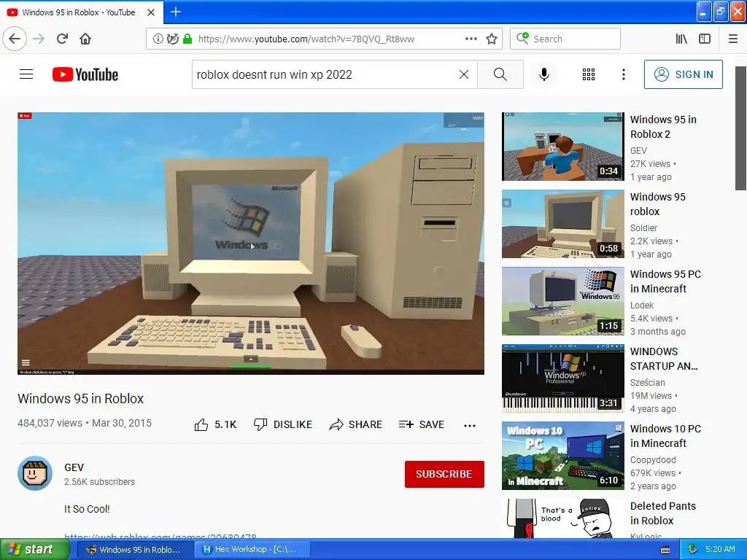Click the green padlock security icon
This screenshot has height=560, width=747.
187,39
